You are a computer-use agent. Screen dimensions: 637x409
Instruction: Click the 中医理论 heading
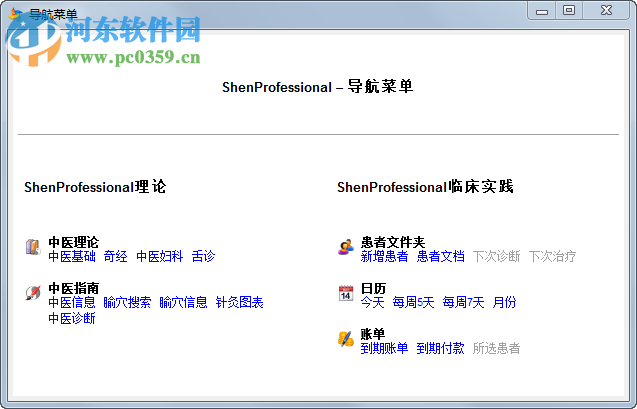pyautogui.click(x=74, y=242)
